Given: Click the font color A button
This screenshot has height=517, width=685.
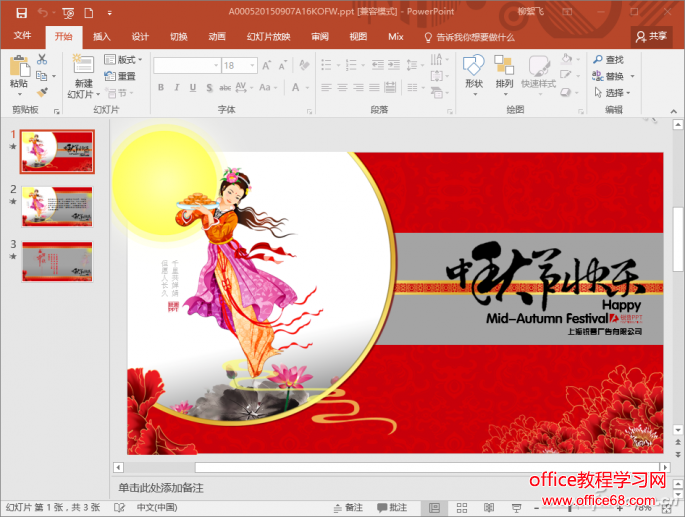Looking at the screenshot, I should [296, 87].
